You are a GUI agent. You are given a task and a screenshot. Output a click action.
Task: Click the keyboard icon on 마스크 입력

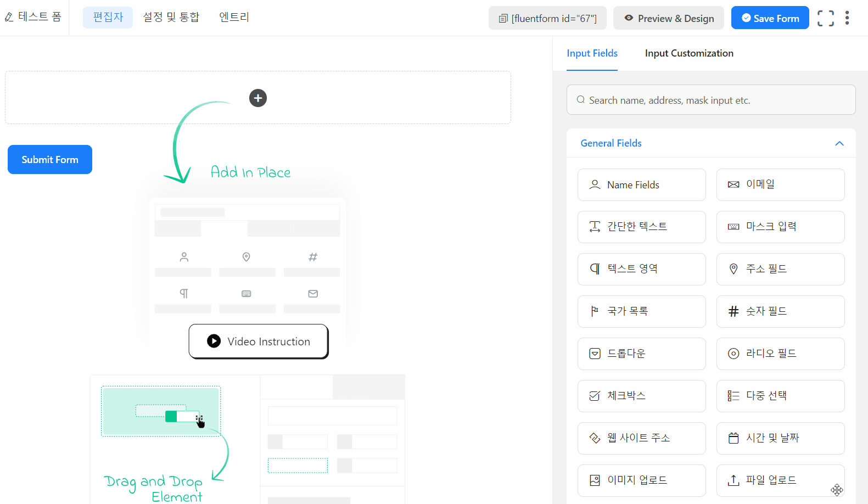coord(733,227)
